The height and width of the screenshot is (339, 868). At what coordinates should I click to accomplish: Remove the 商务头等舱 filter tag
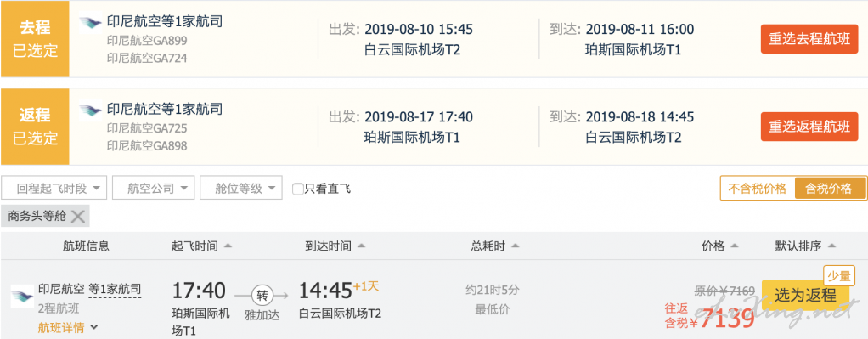(78, 217)
